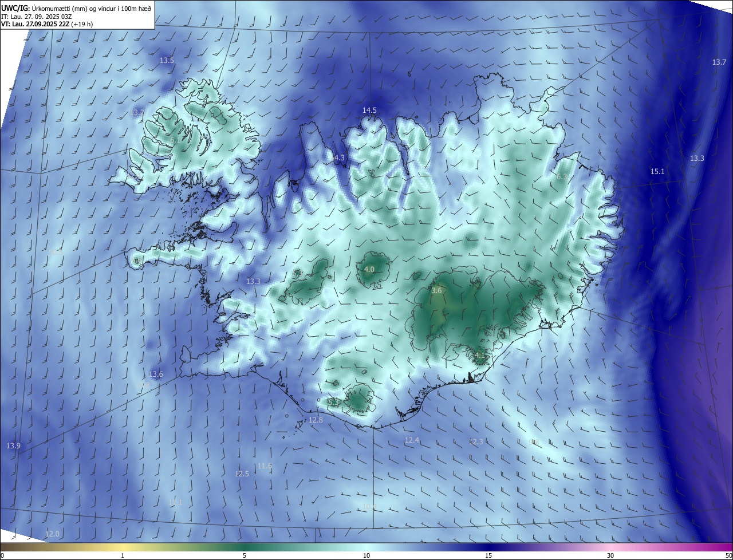Click the 14.5 value off the north coast
733x560 pixels.
369,110
